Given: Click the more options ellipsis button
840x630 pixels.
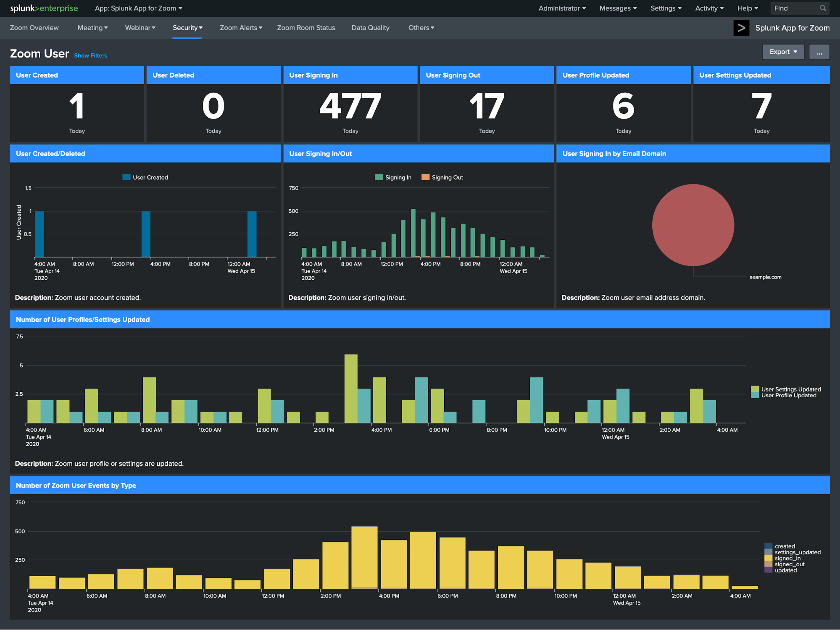Looking at the screenshot, I should 819,52.
